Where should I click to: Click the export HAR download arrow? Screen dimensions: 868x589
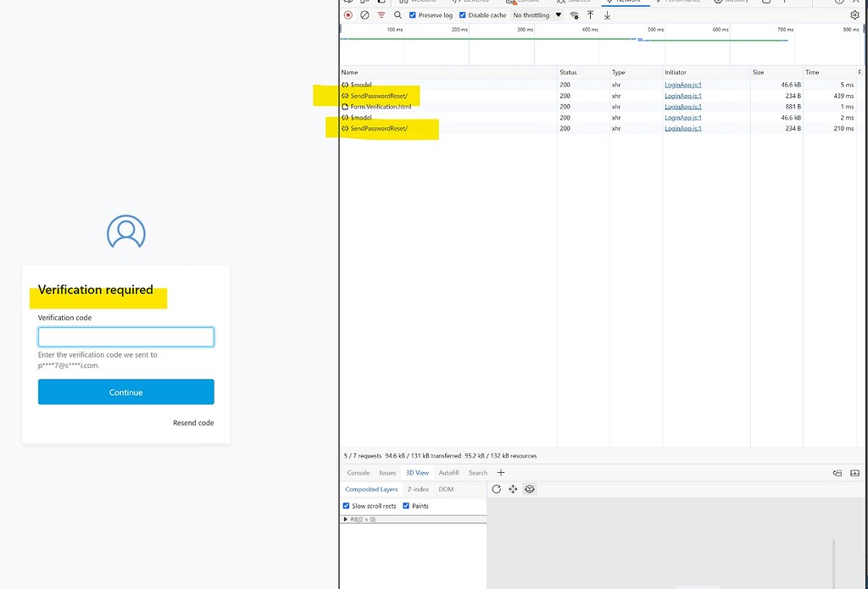click(607, 15)
